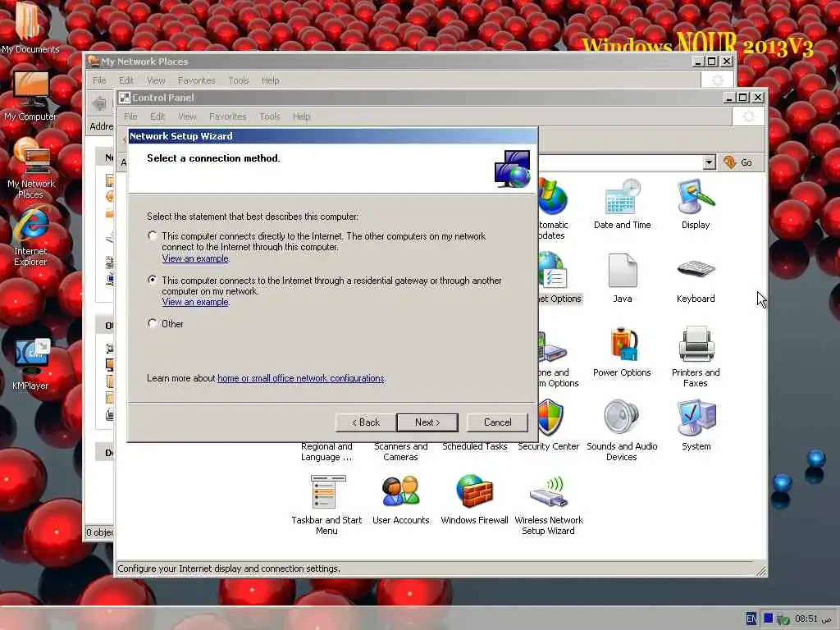Image resolution: width=840 pixels, height=630 pixels.
Task: Open Sounds and Audio Devices icon
Action: (x=622, y=430)
